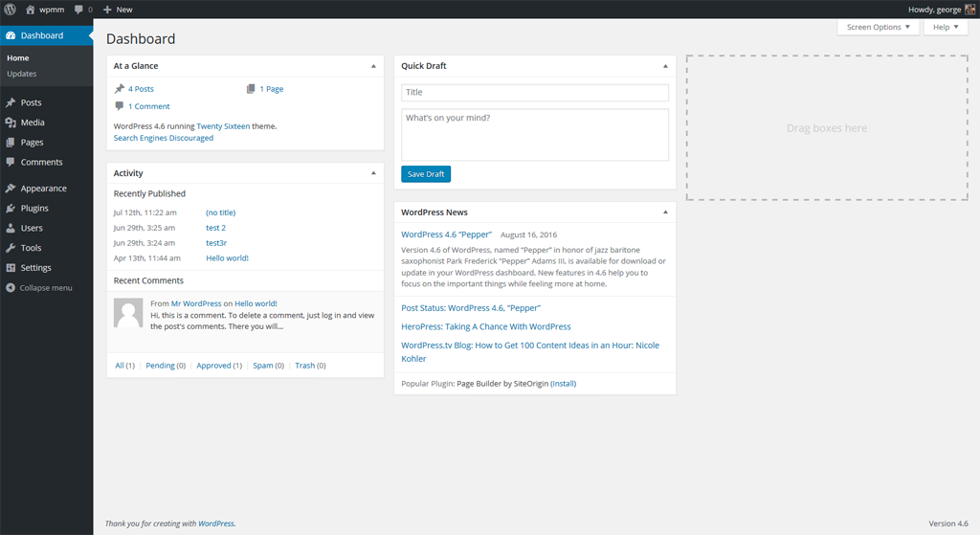The image size is (980, 535).
Task: Click the Media icon in sidebar
Action: [11, 123]
